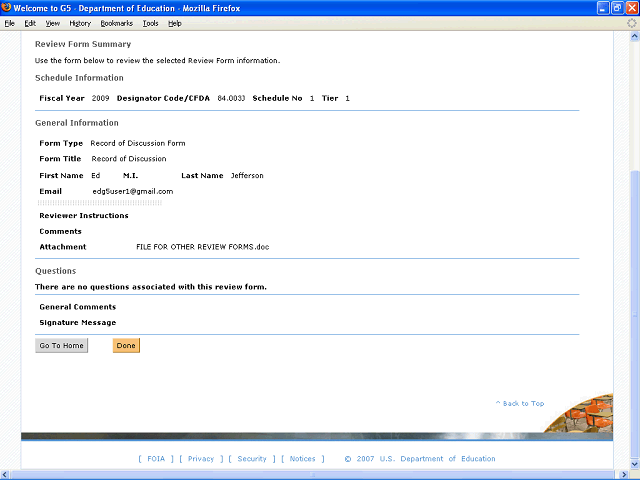
Task: Open the Privacy footer link
Action: [x=201, y=459]
